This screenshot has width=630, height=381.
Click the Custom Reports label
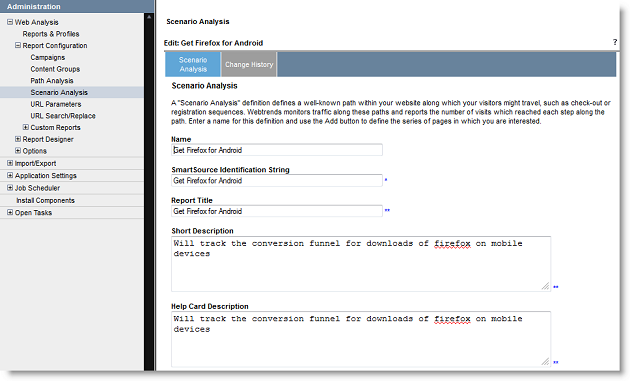(55, 127)
